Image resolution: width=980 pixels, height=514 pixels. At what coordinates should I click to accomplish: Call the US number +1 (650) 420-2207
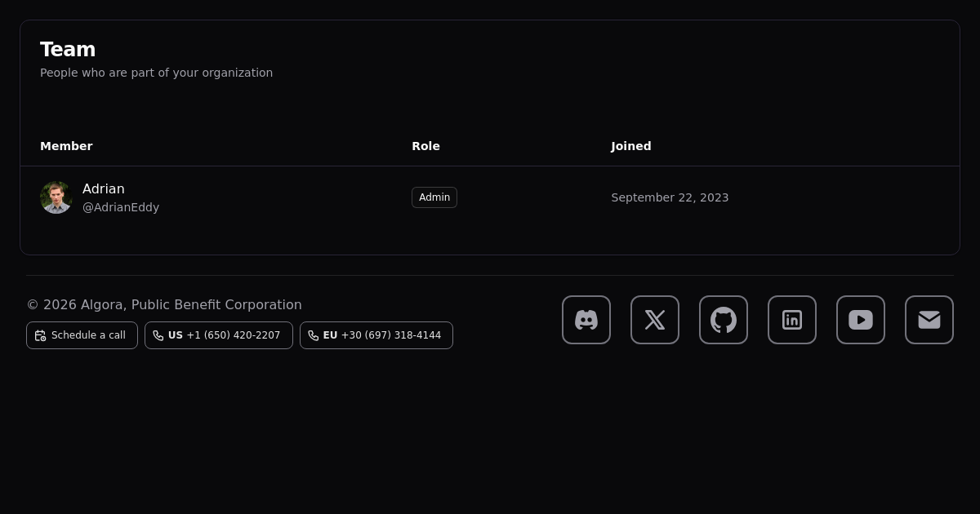(218, 335)
